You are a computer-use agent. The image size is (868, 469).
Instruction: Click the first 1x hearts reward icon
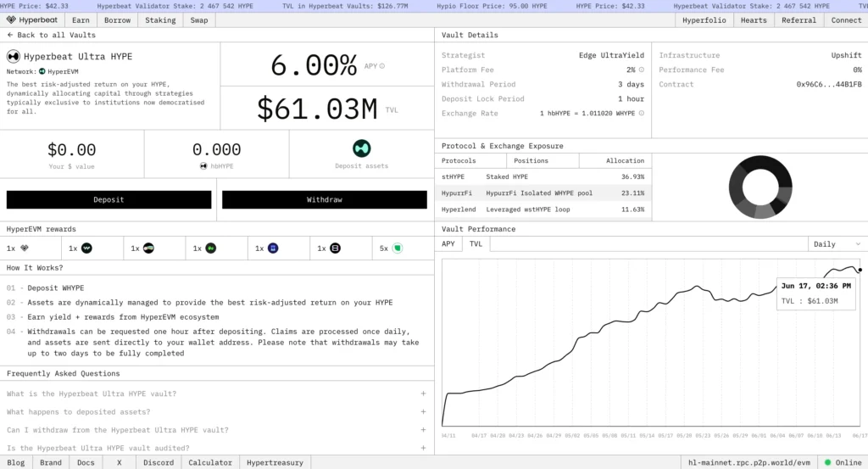25,248
